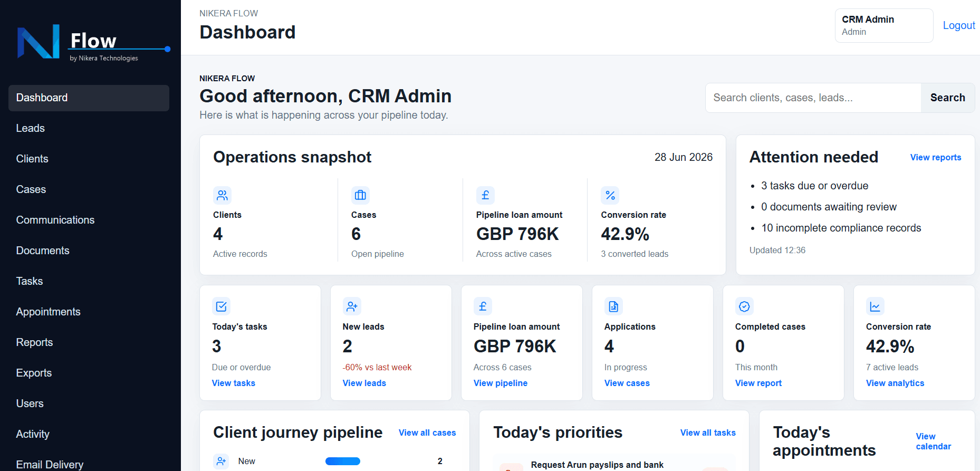980x471 pixels.
Task: Open Appointments in the sidebar
Action: (89, 312)
